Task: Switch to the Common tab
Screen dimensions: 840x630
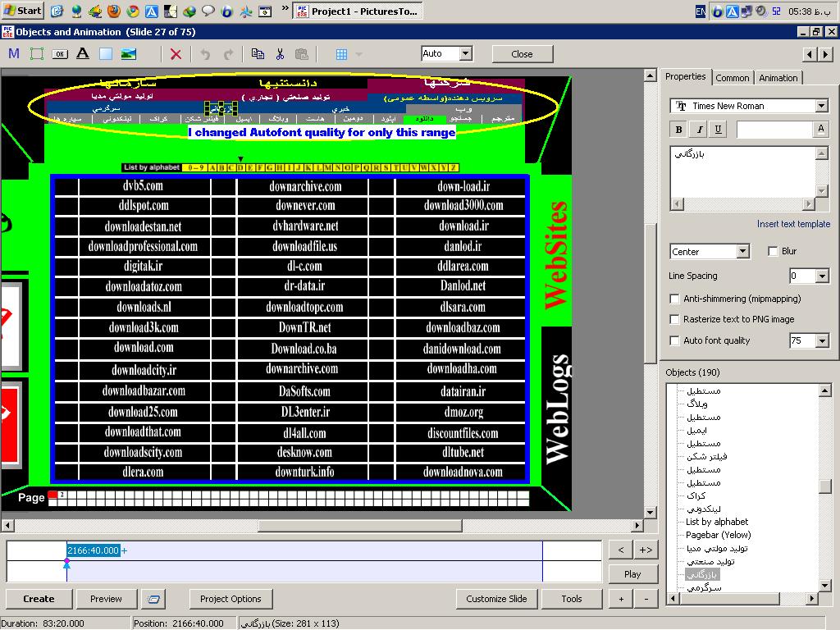Action: [733, 78]
